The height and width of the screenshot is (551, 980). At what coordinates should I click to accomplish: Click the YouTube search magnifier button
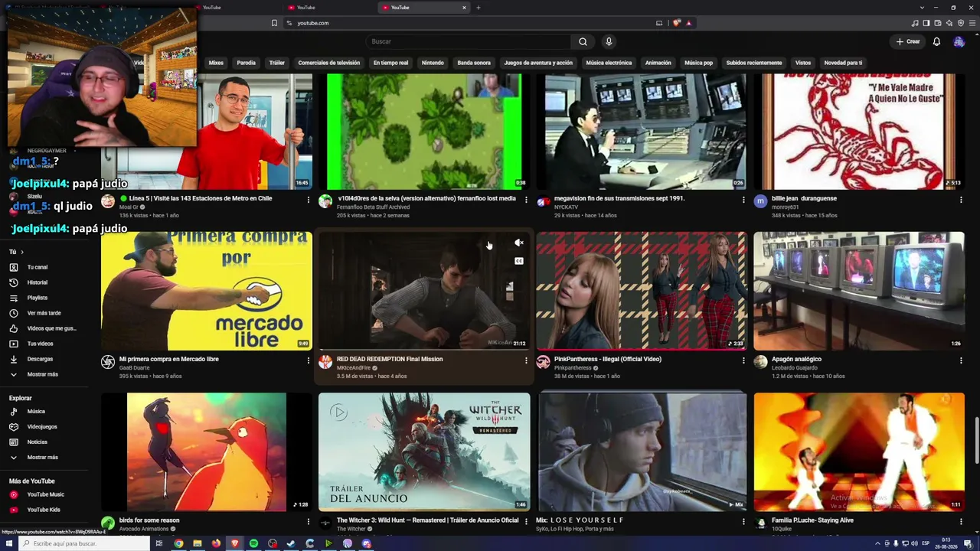(x=583, y=41)
